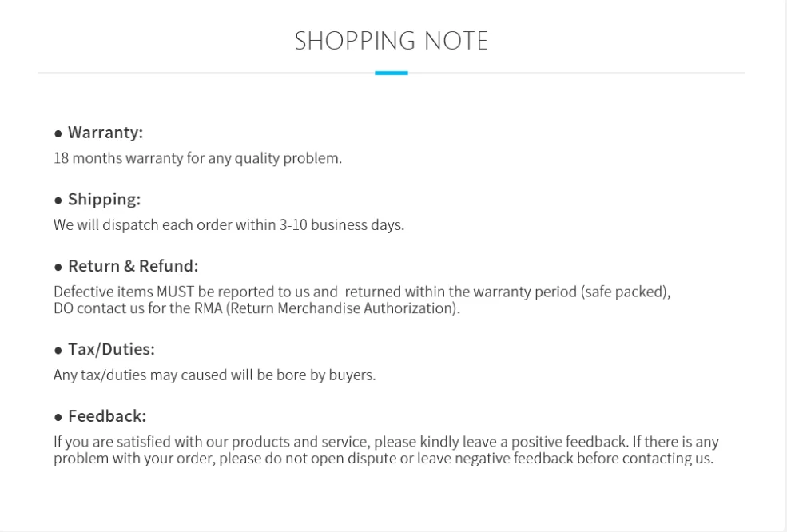Click the bullet beside Tax/Duties
This screenshot has height=532, width=787.
click(x=58, y=351)
